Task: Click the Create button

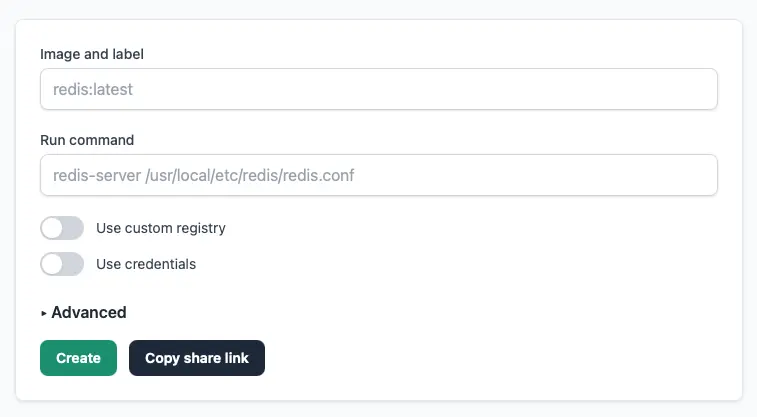Action: coord(78,358)
